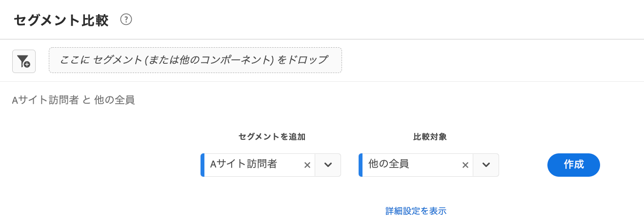Viewport: 644px width, 222px height.
Task: Select the セグメント比較 panel title
Action: pyautogui.click(x=61, y=20)
